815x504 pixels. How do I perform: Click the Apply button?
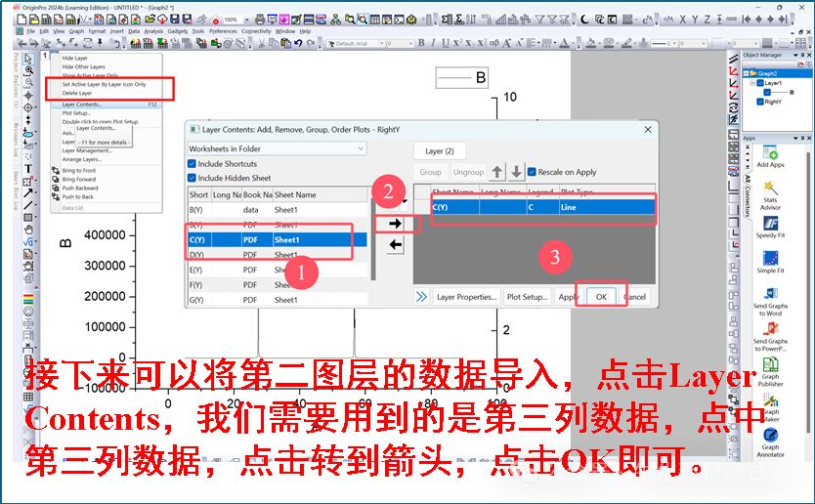click(568, 297)
